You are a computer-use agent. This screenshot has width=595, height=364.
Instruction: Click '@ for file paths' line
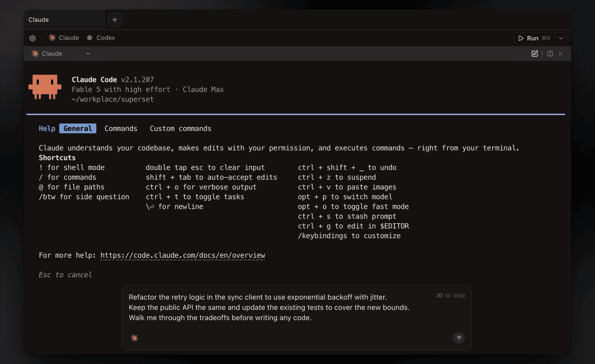72,187
